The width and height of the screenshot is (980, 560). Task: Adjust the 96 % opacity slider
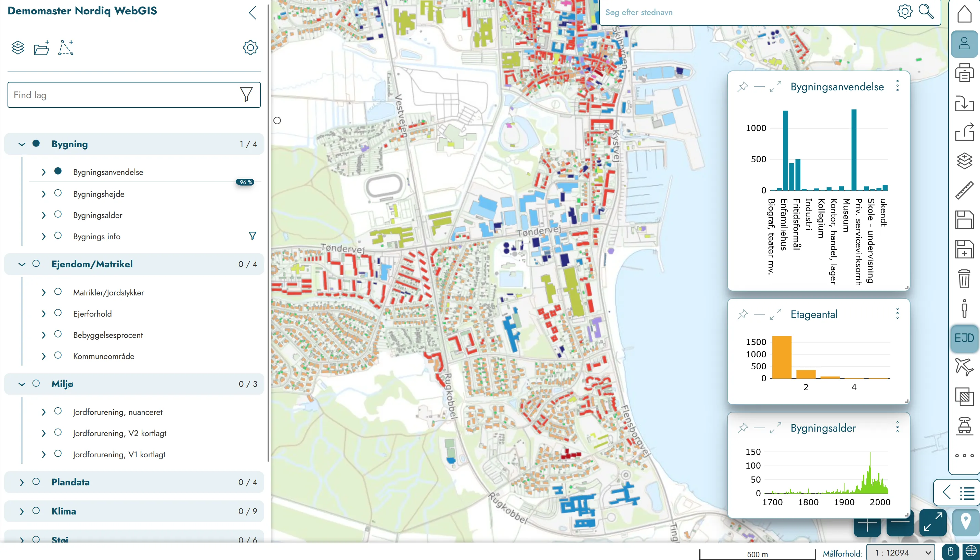tap(245, 182)
